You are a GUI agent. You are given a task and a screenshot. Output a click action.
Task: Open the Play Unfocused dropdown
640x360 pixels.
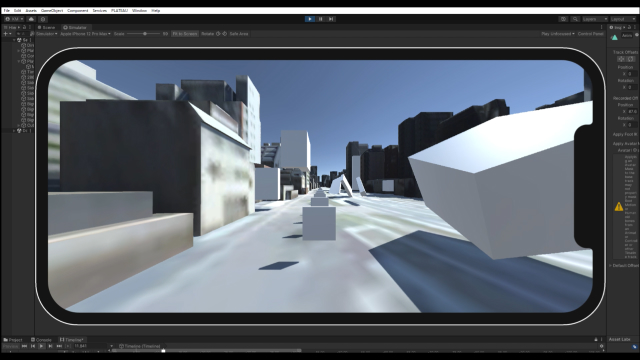coord(558,34)
